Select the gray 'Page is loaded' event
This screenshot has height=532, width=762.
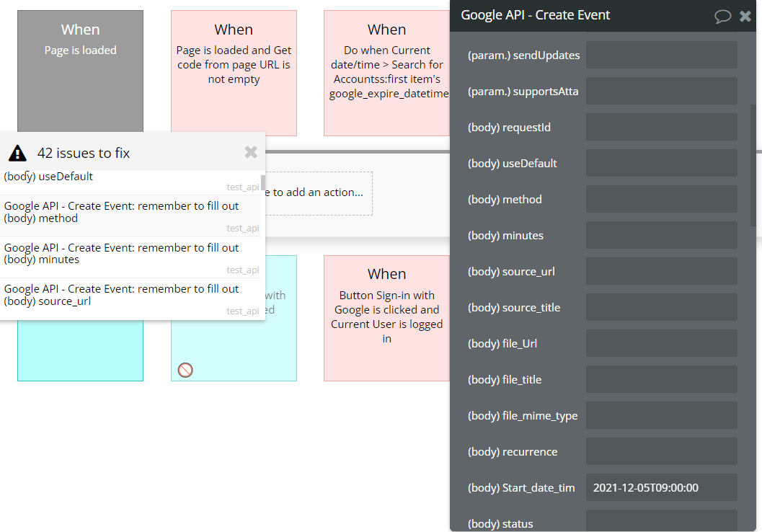click(80, 71)
